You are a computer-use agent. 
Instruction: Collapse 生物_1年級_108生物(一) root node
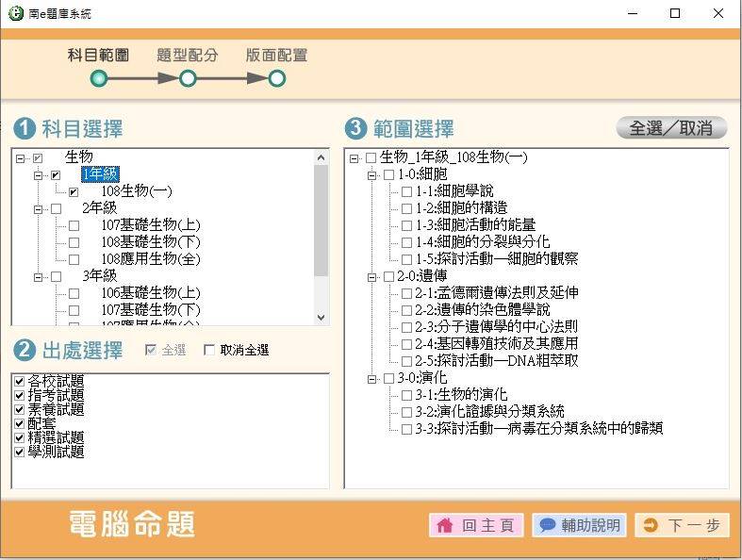[354, 158]
